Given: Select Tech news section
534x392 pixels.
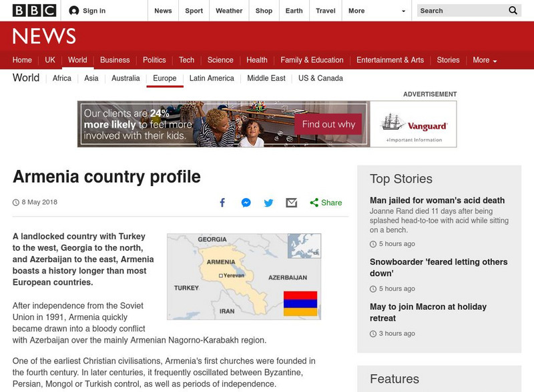Looking at the screenshot, I should 187,60.
